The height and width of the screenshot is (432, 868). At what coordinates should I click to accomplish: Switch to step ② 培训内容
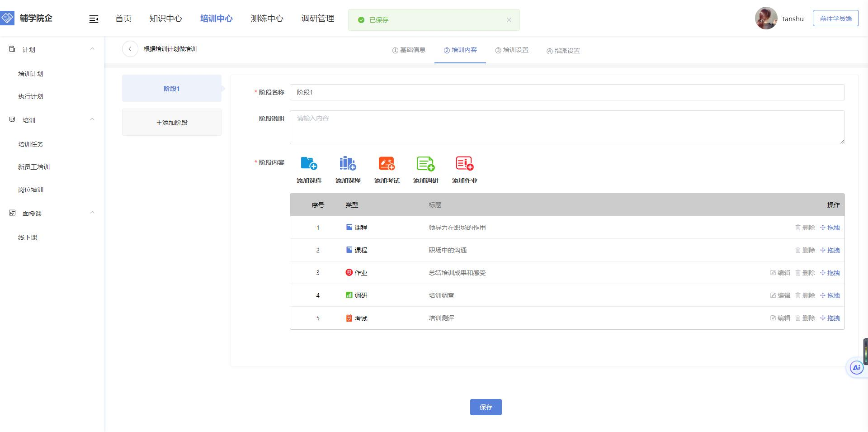pyautogui.click(x=460, y=50)
